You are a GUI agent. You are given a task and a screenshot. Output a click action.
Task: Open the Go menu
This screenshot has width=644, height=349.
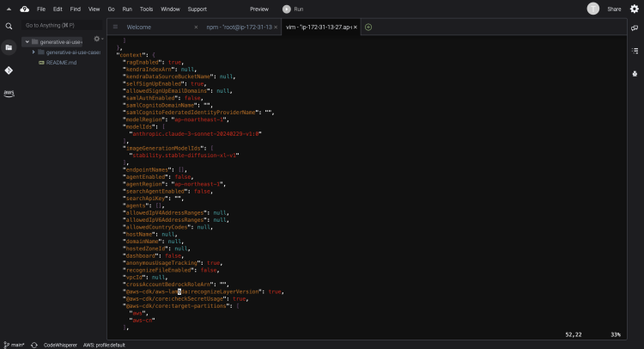tap(112, 9)
